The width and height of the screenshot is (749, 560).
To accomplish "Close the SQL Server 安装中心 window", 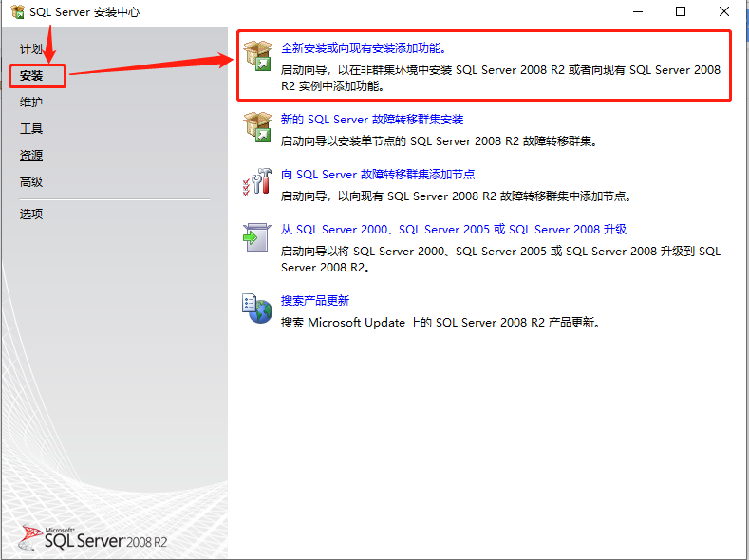I will pos(724,12).
